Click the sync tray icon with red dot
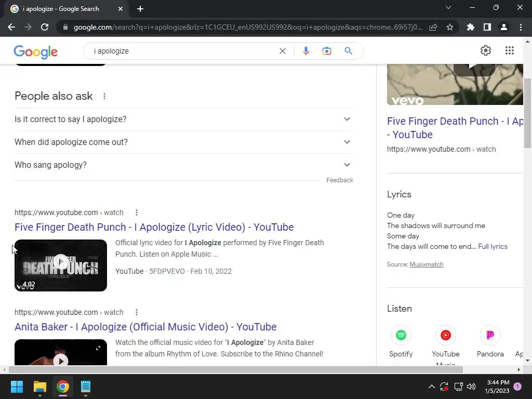Image resolution: width=532 pixels, height=399 pixels. click(444, 387)
